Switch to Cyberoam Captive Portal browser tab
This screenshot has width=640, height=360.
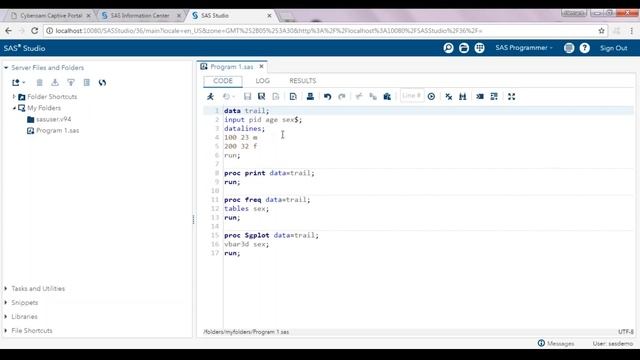coord(51,16)
